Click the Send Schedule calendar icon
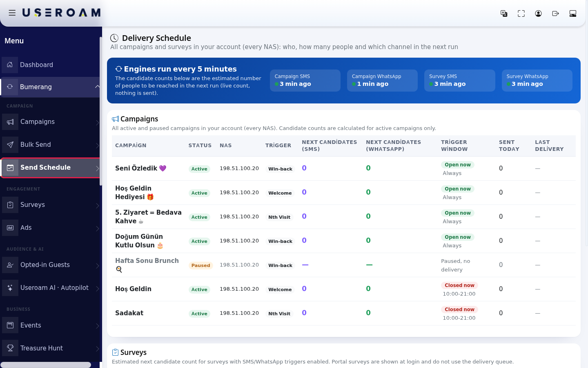The image size is (588, 368). coord(10,168)
